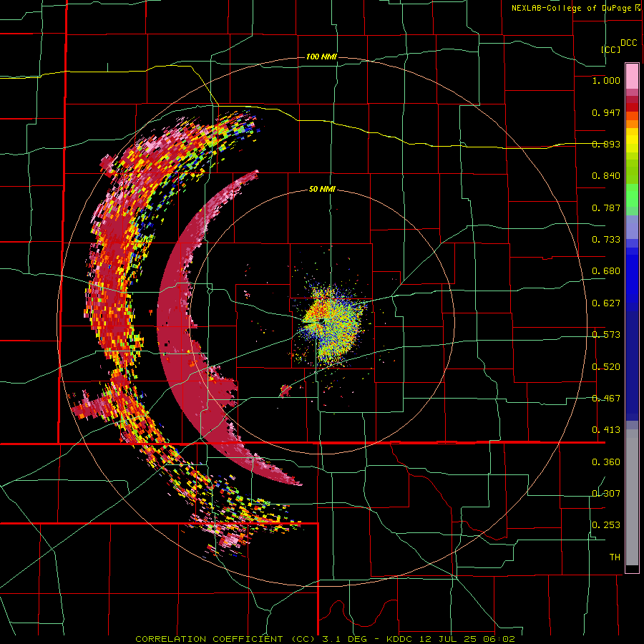
Task: Click the 1.000 legend value
Action: pos(606,80)
